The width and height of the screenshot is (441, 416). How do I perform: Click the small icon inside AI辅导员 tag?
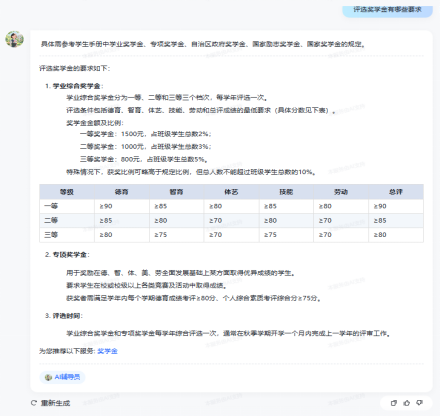(x=48, y=377)
